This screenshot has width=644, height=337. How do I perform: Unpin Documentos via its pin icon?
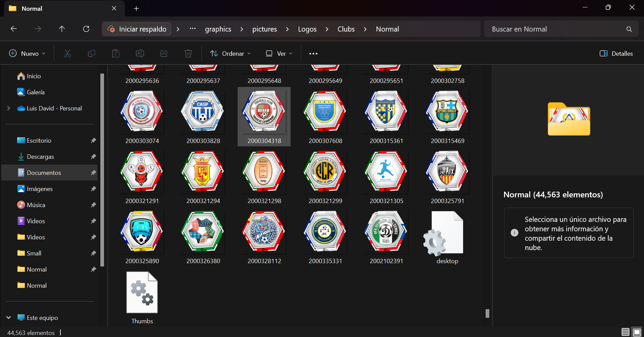[93, 173]
